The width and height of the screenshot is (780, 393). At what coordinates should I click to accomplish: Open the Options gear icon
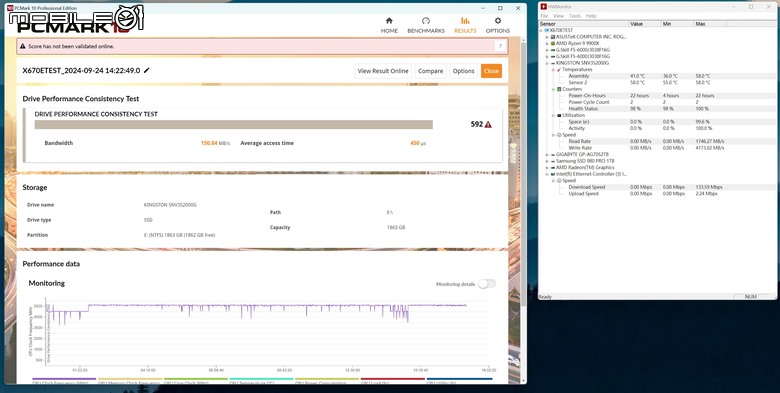tap(497, 20)
